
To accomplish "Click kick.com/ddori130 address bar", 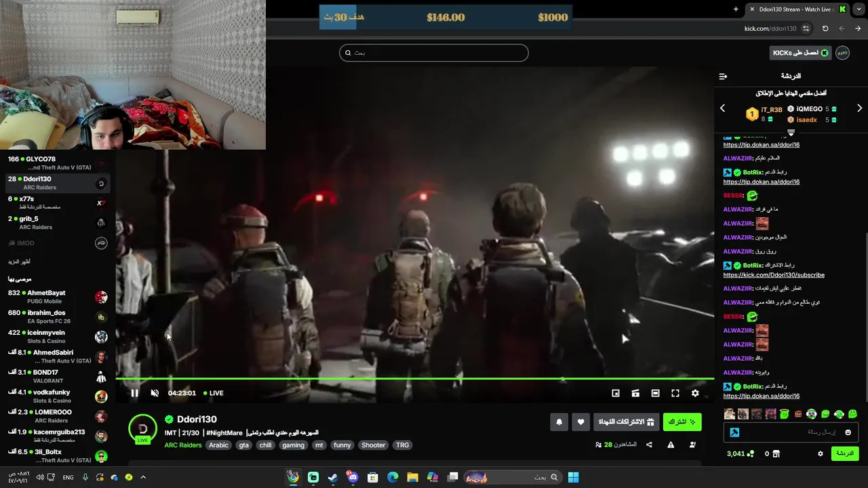I will pos(770,28).
